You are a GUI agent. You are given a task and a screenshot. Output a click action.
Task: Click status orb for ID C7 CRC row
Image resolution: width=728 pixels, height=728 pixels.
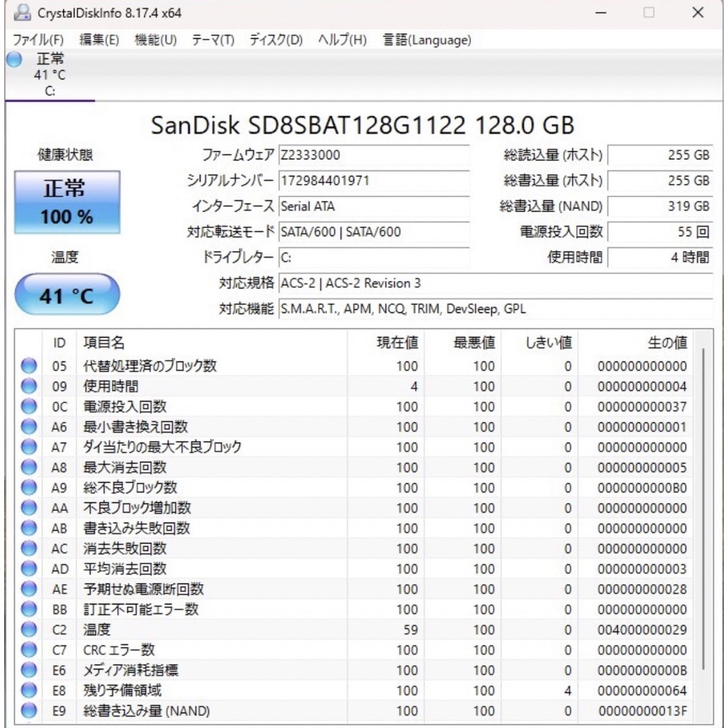tap(29, 650)
